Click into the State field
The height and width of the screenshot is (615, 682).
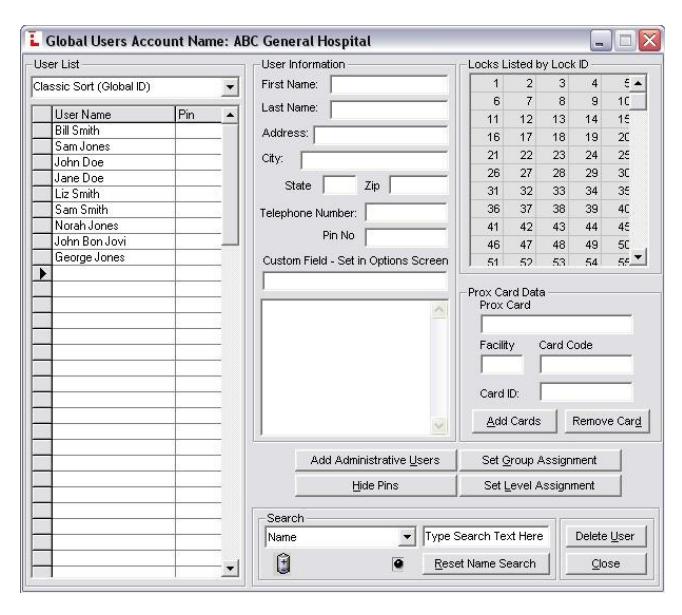pos(340,185)
